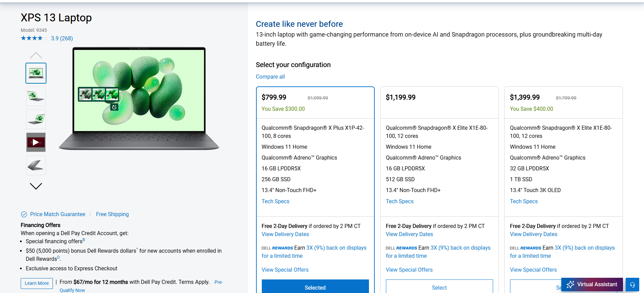
Task: Select the closed-lid laptop thumbnail
Action: pyautogui.click(x=36, y=165)
